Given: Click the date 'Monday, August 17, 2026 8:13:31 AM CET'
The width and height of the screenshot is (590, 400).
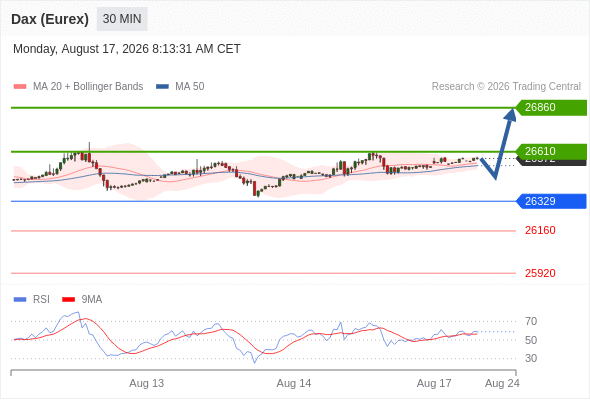Looking at the screenshot, I should click(x=127, y=49).
